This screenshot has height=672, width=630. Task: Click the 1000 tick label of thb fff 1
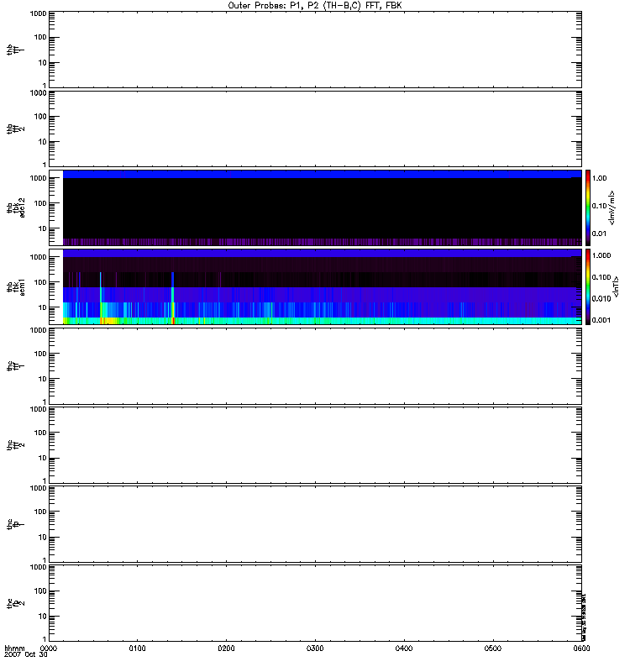[38, 13]
